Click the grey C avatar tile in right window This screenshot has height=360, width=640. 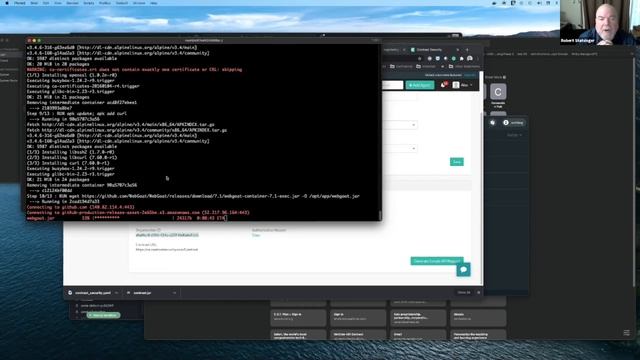(x=498, y=92)
